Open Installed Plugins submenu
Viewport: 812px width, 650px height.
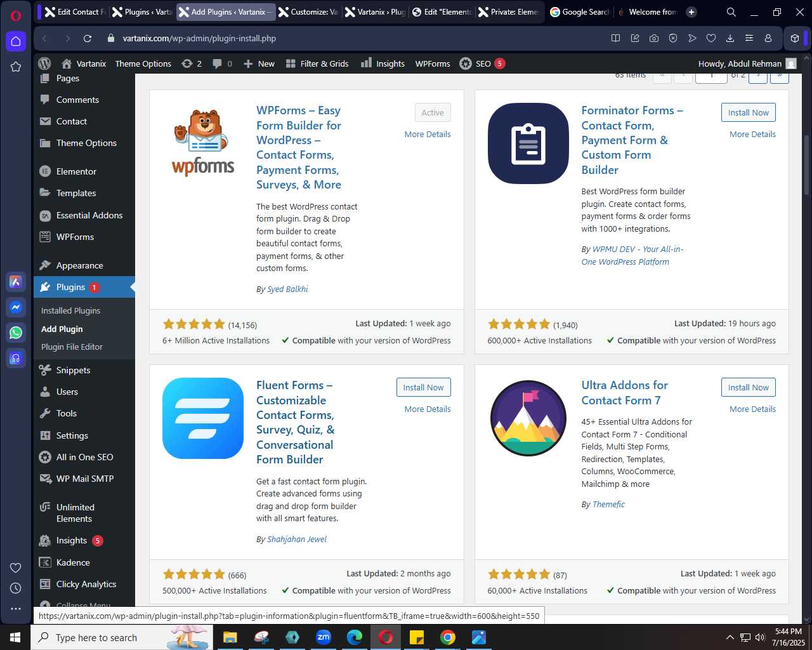coord(70,310)
